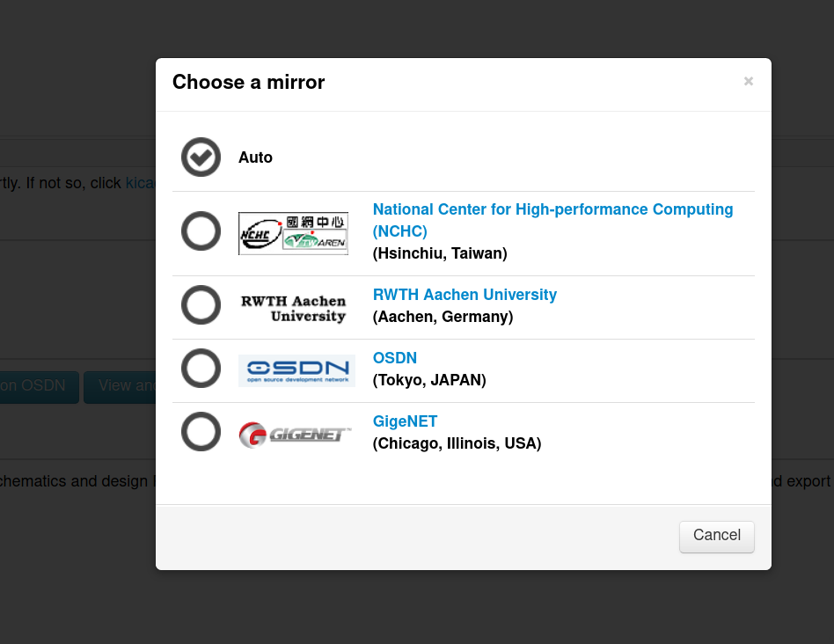The width and height of the screenshot is (834, 644).
Task: Click the RWTH Aachen University logo
Action: tap(294, 308)
